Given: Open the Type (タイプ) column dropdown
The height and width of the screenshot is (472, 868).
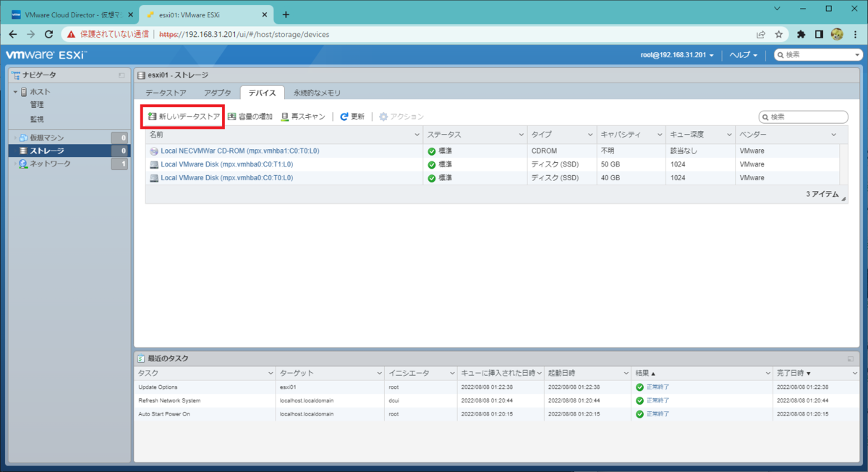Looking at the screenshot, I should (x=590, y=135).
